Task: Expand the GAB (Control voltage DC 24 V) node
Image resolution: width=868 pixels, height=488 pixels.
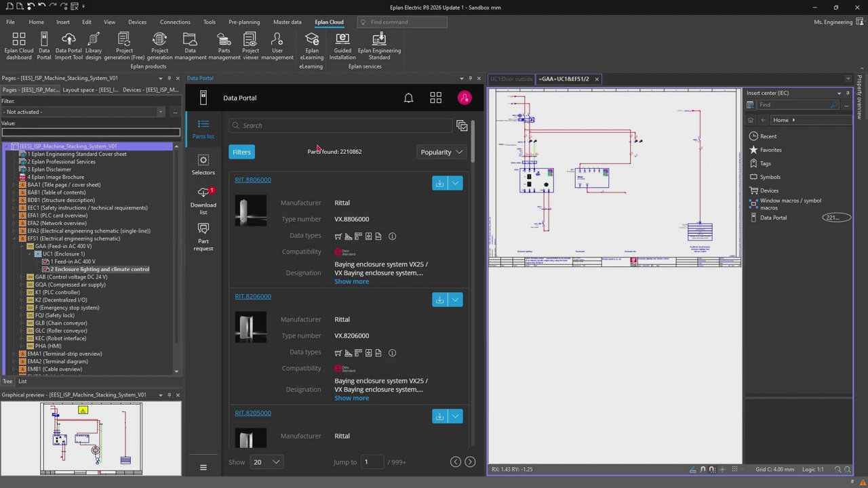Action: tap(22, 277)
